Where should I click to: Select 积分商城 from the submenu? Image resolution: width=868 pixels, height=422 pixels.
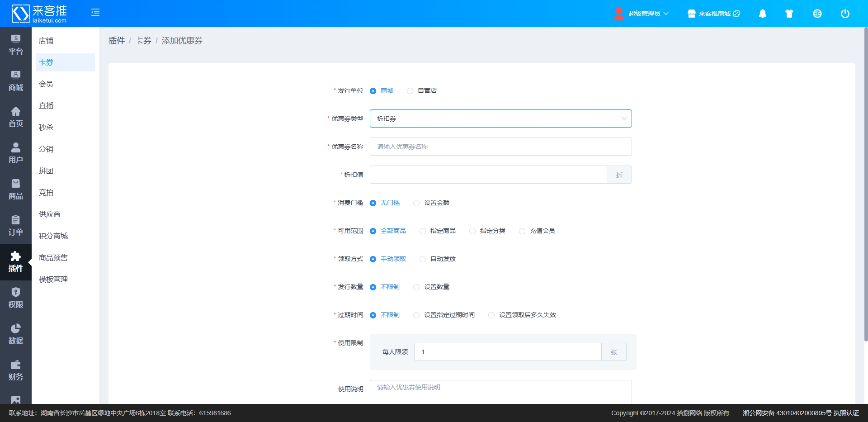[x=53, y=236]
